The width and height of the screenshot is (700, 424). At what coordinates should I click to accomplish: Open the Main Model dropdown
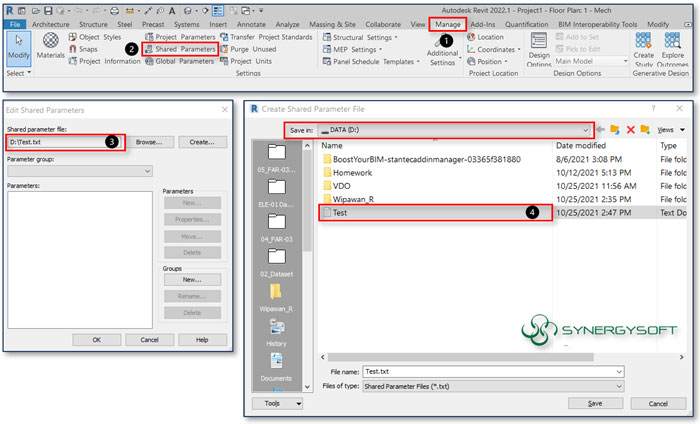(591, 61)
